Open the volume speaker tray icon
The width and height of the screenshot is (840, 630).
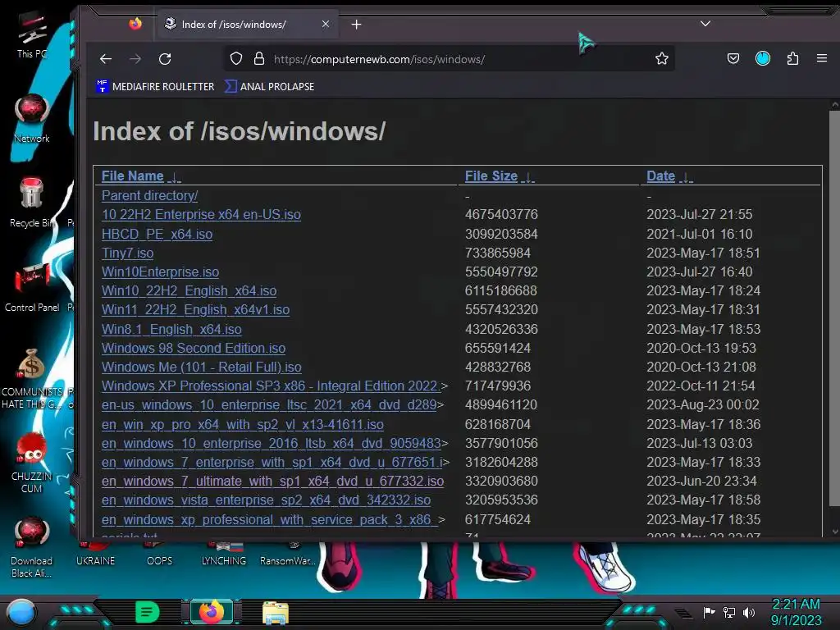pos(749,612)
